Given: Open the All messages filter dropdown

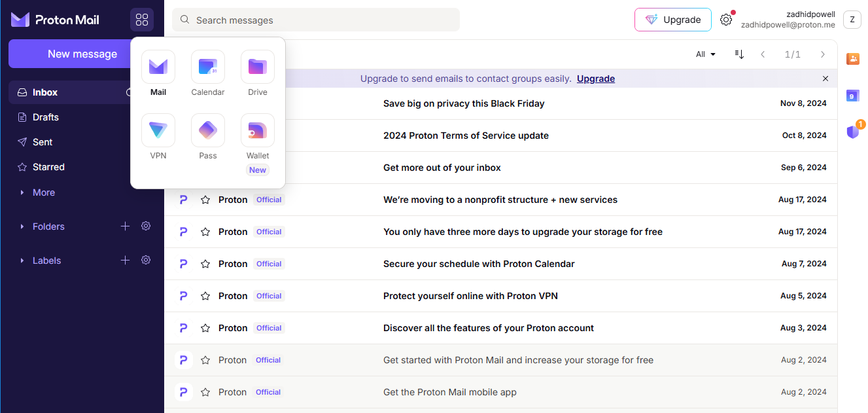Looking at the screenshot, I should (705, 54).
